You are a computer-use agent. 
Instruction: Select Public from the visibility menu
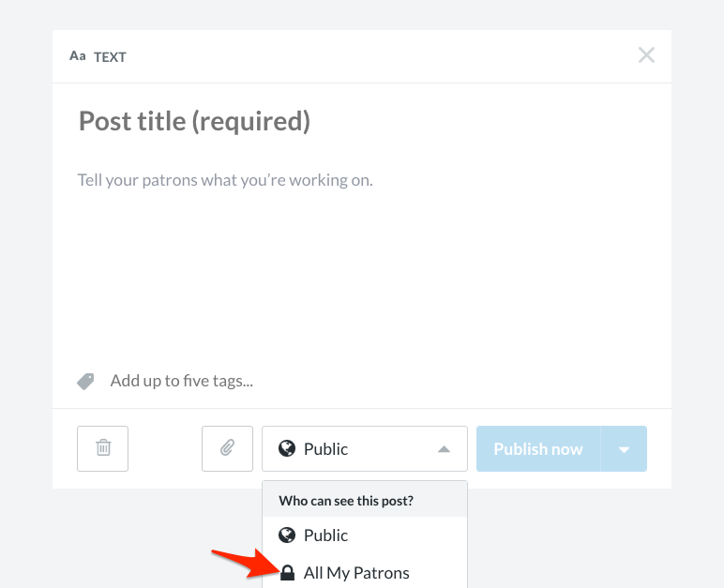[x=326, y=535]
